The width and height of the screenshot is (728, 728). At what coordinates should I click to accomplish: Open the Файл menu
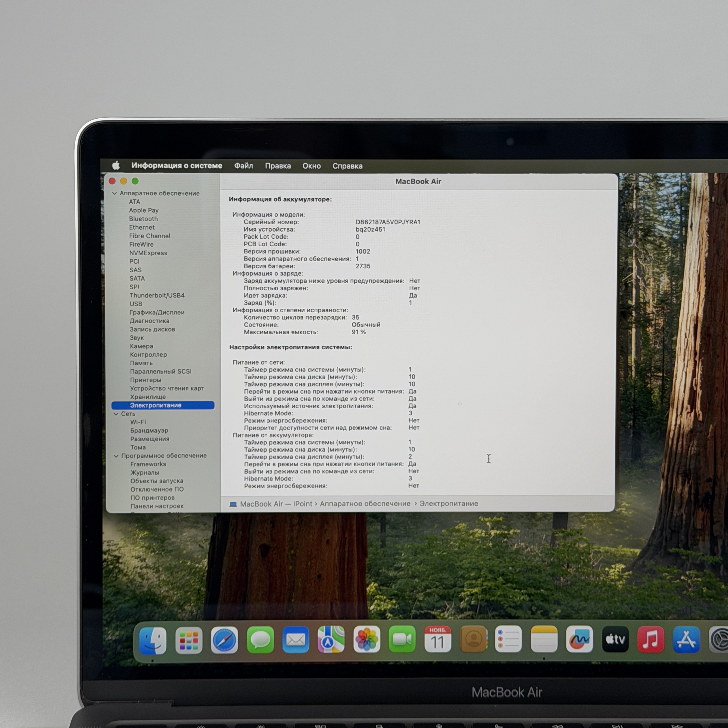pos(244,166)
